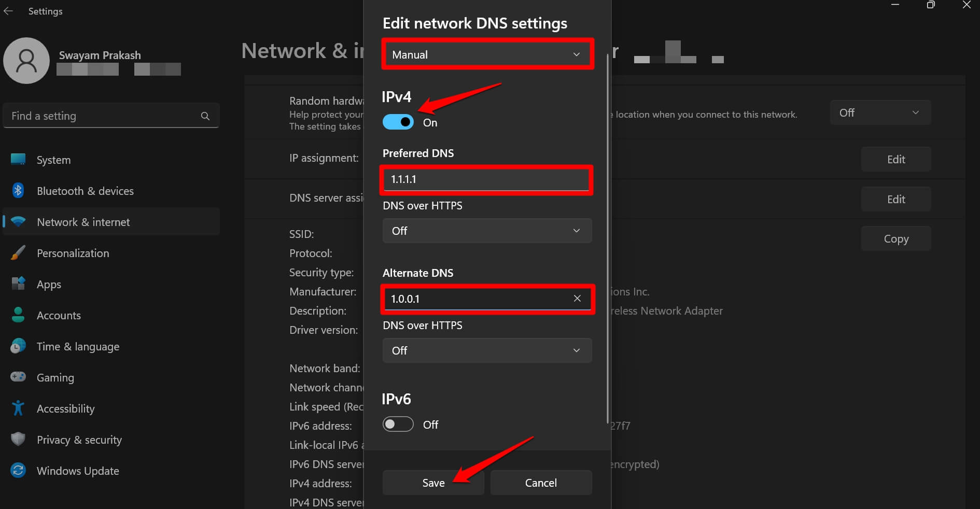Enable IPv6
The width and height of the screenshot is (980, 509).
(x=398, y=424)
